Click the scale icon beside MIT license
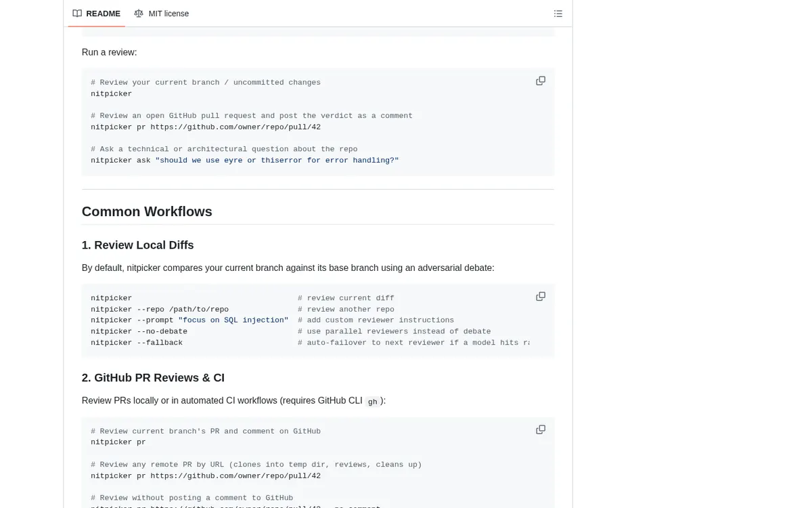The width and height of the screenshot is (812, 508). pos(139,14)
